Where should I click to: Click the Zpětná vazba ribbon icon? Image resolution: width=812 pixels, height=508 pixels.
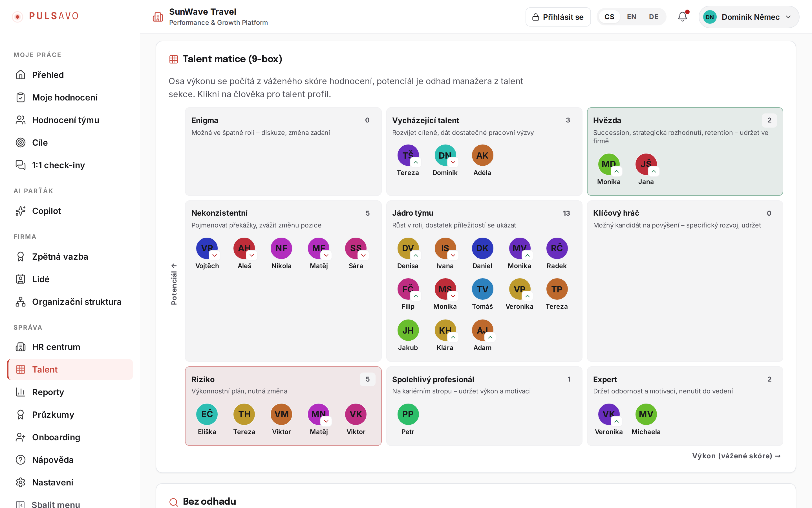pos(21,256)
